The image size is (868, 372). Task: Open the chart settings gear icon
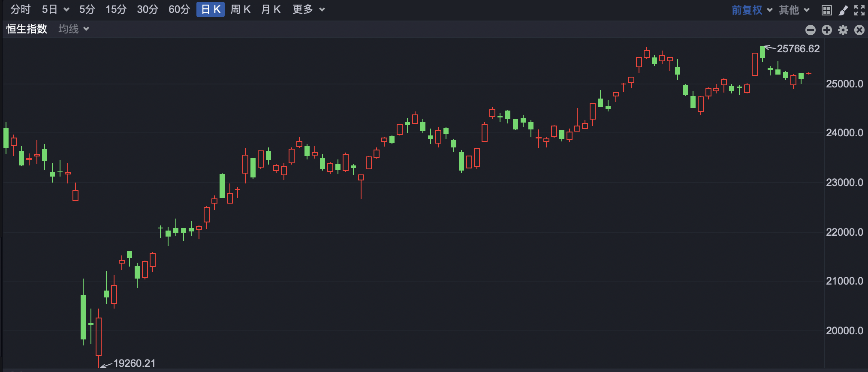843,30
